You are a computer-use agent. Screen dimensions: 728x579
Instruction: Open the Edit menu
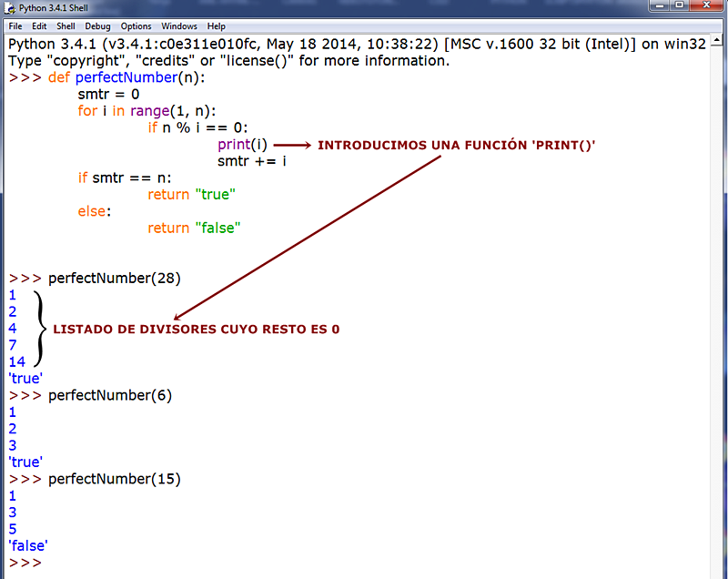[x=39, y=25]
